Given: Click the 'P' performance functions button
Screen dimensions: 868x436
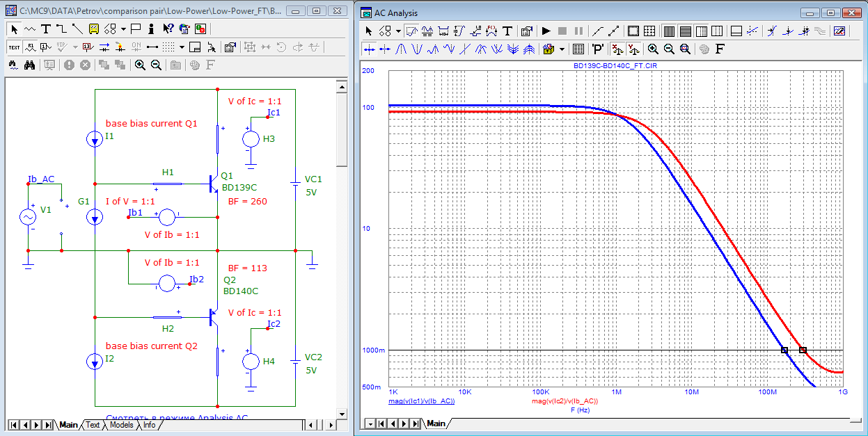Looking at the screenshot, I should point(597,49).
